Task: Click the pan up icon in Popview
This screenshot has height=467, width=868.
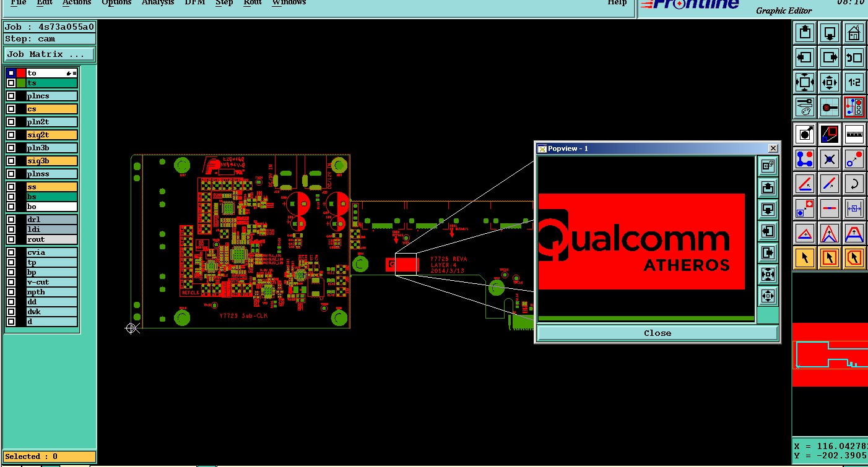Action: tap(768, 187)
